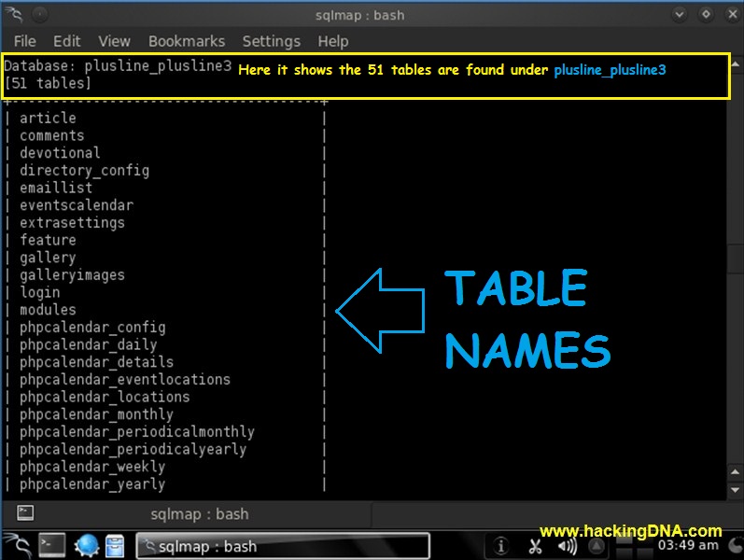The image size is (744, 560).
Task: Click the 'Database: plusline_plusline3' line
Action: point(118,66)
